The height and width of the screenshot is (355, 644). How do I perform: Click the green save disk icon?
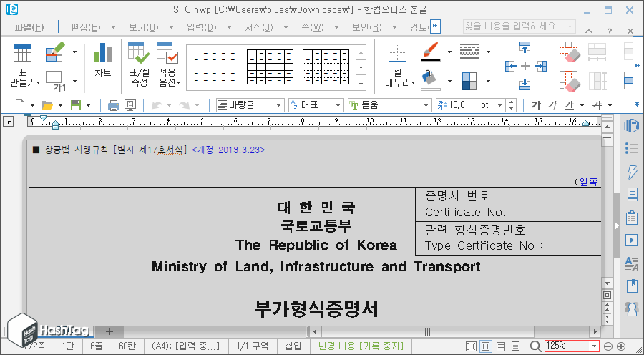[76, 105]
